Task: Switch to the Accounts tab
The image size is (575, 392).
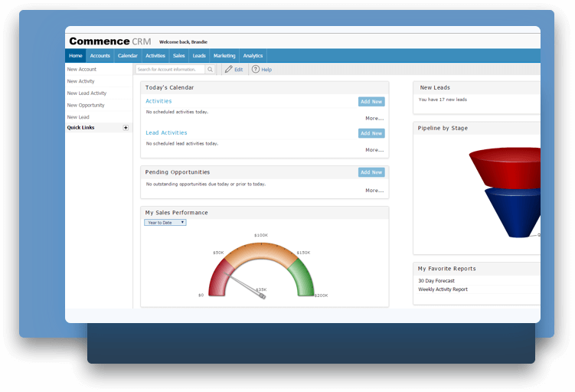Action: pyautogui.click(x=100, y=56)
